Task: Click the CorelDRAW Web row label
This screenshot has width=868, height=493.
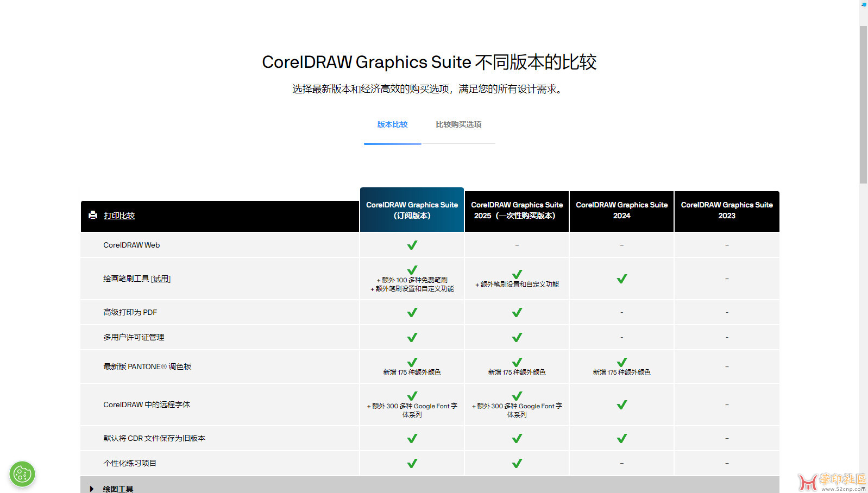Action: click(131, 245)
